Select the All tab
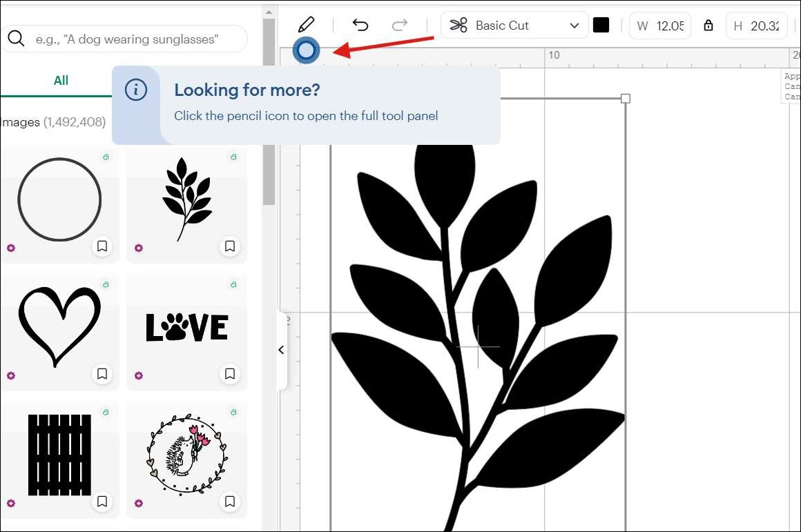This screenshot has height=532, width=801. [60, 80]
